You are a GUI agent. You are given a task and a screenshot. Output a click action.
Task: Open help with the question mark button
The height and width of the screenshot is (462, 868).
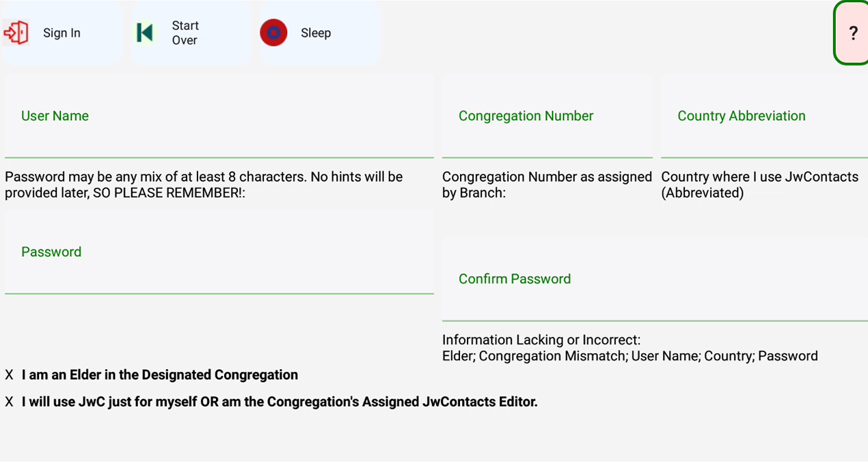[x=852, y=33]
